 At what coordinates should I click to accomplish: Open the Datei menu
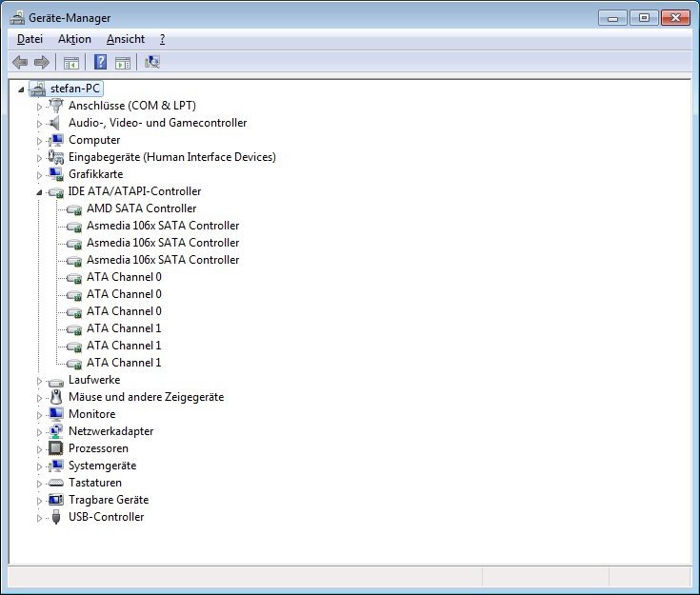30,39
